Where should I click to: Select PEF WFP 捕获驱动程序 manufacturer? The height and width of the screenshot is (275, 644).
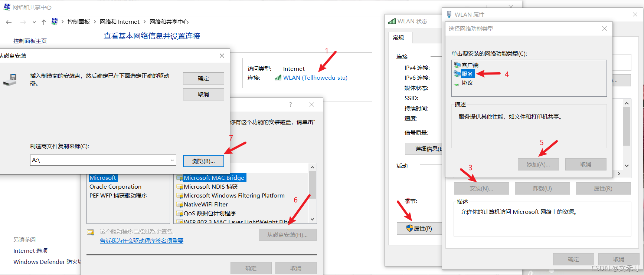[x=118, y=196]
